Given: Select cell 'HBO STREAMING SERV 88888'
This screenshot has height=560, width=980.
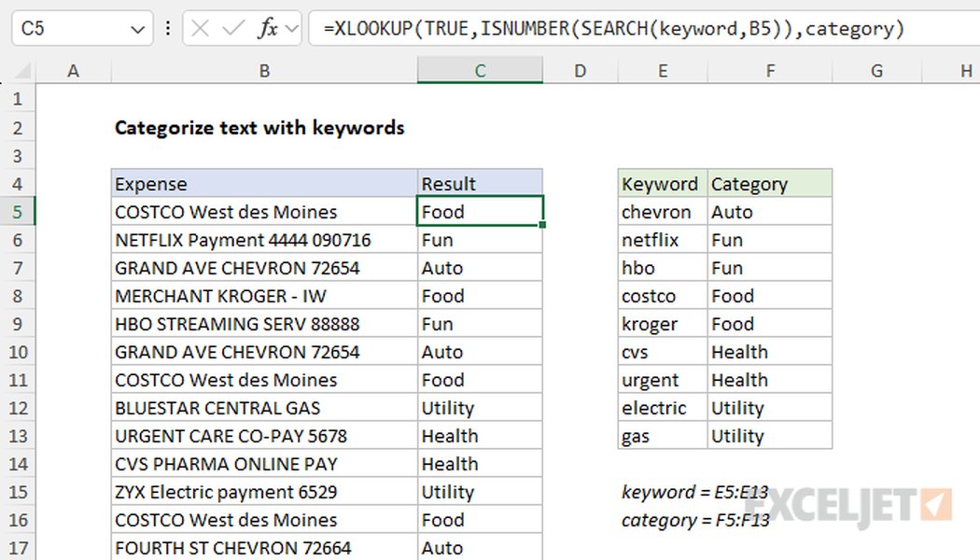Looking at the screenshot, I should (264, 324).
